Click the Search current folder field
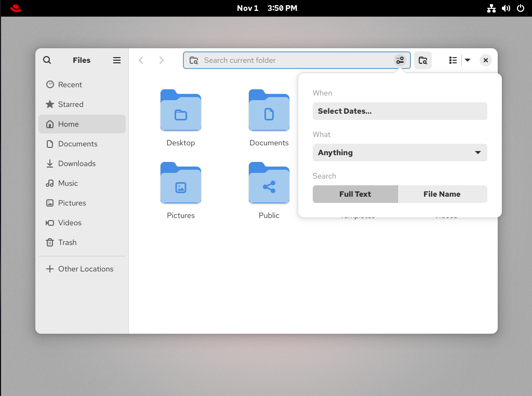 point(291,60)
